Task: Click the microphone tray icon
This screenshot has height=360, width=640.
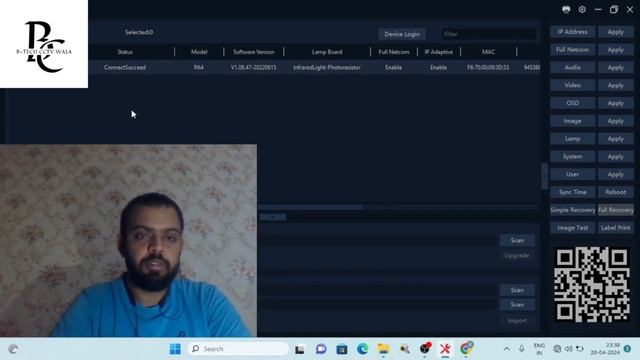Action: tap(522, 349)
